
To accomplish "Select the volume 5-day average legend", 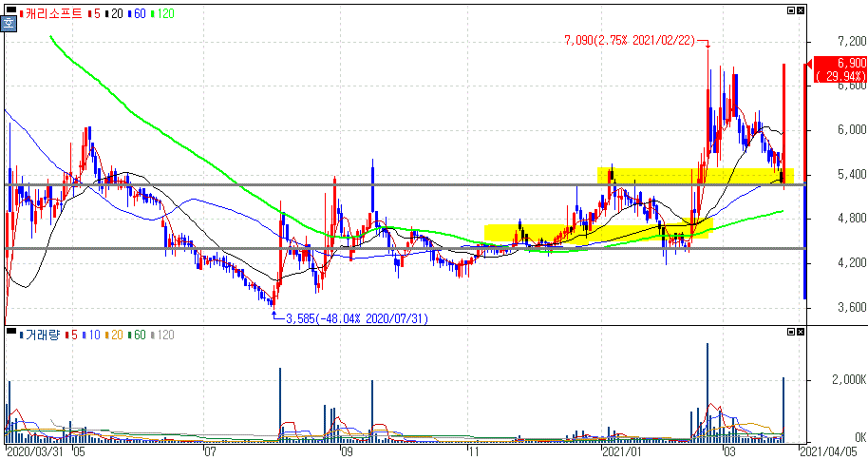I will (71, 335).
